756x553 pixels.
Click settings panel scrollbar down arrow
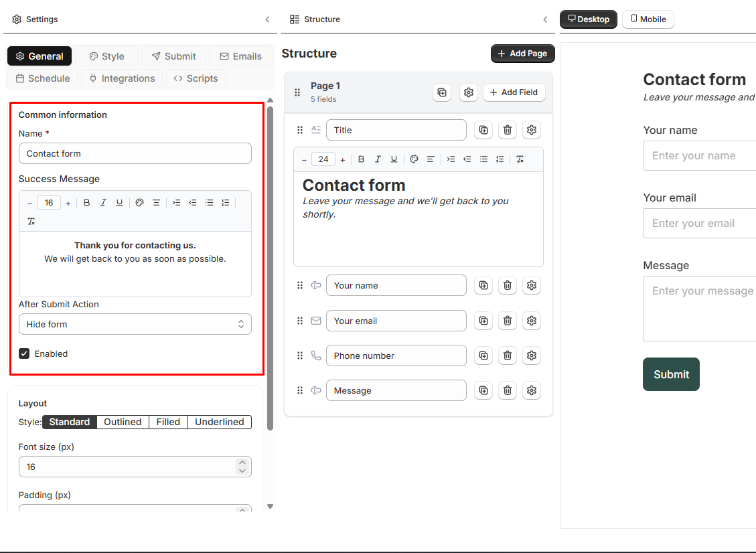pyautogui.click(x=271, y=507)
